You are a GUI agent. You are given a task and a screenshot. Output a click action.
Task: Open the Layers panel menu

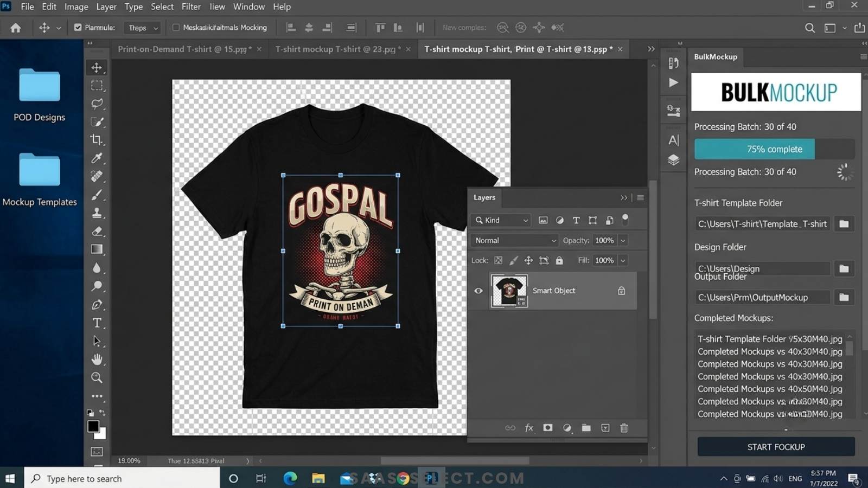[x=640, y=198]
